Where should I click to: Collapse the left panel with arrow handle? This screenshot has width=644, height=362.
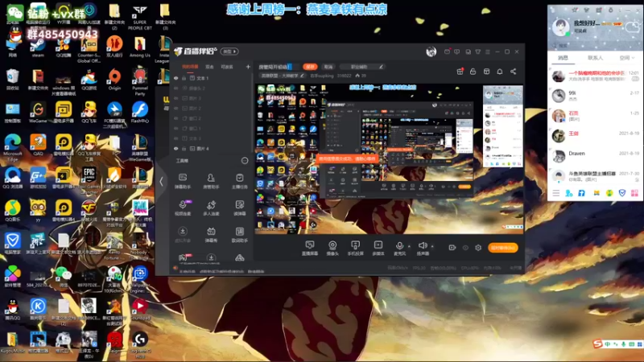(x=162, y=182)
